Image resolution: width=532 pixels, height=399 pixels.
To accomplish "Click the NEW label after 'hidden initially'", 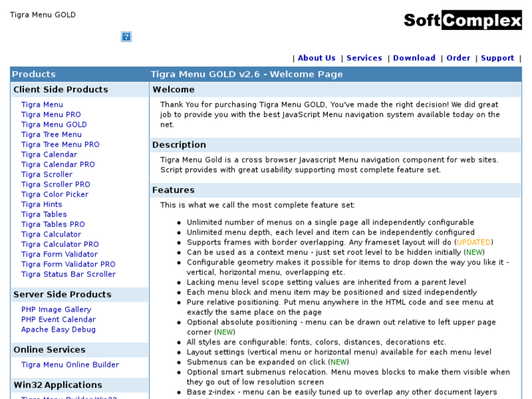I will [x=474, y=253].
